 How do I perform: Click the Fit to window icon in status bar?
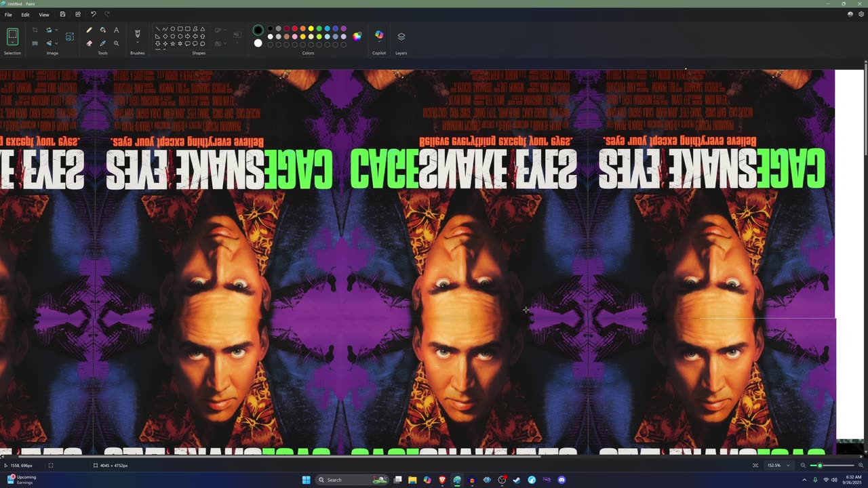point(755,466)
